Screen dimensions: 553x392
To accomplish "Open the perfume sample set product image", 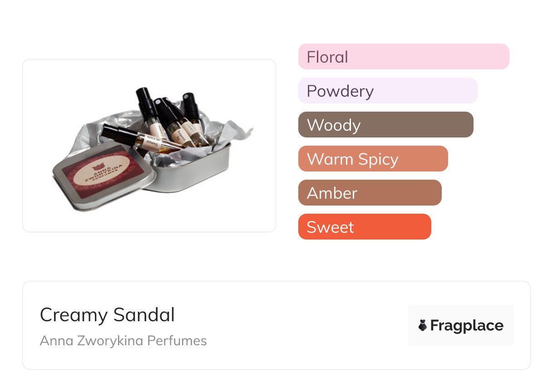I will click(149, 146).
